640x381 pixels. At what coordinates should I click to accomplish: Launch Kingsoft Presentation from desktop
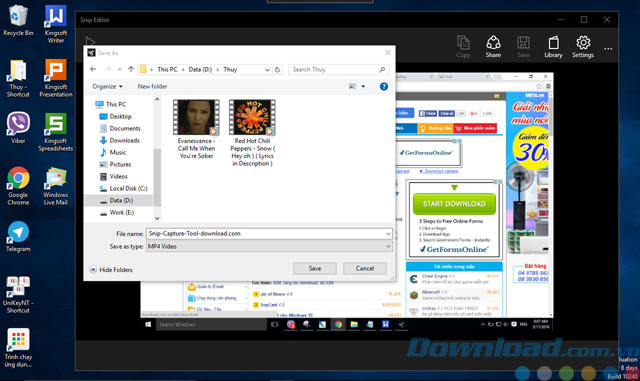tap(56, 78)
